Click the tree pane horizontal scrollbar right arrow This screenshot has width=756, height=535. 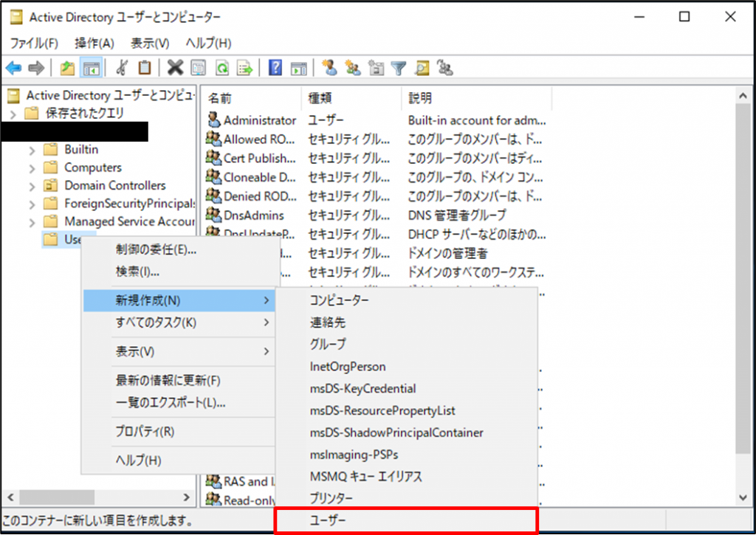(187, 497)
